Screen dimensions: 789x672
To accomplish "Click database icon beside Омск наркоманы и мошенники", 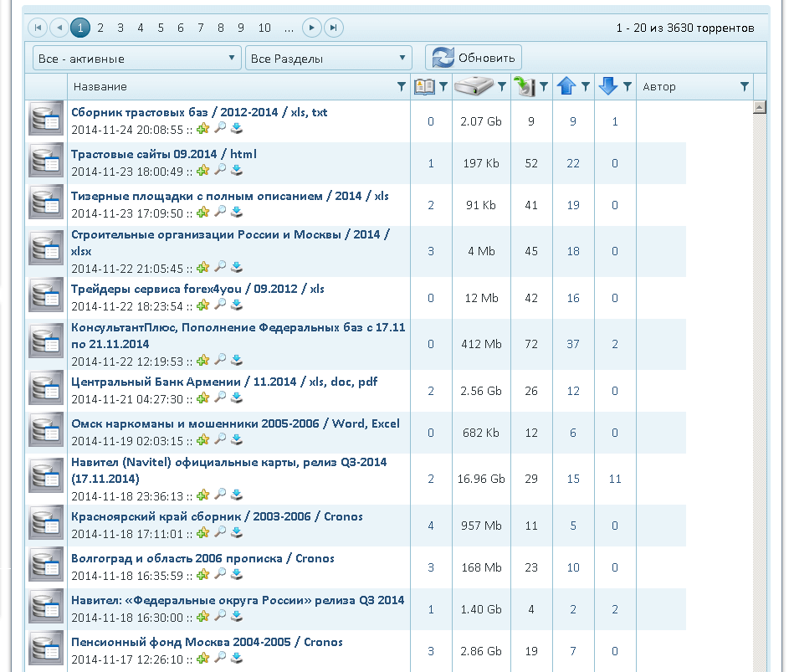I will 46,431.
